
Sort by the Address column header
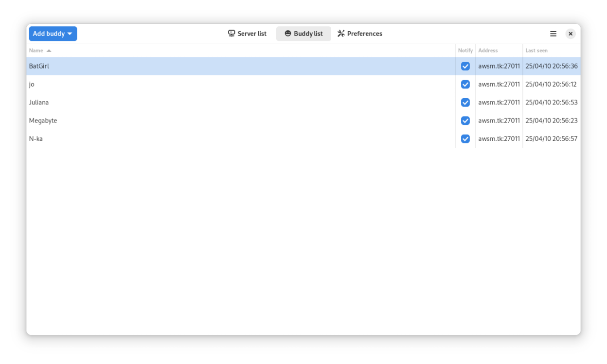coord(499,51)
